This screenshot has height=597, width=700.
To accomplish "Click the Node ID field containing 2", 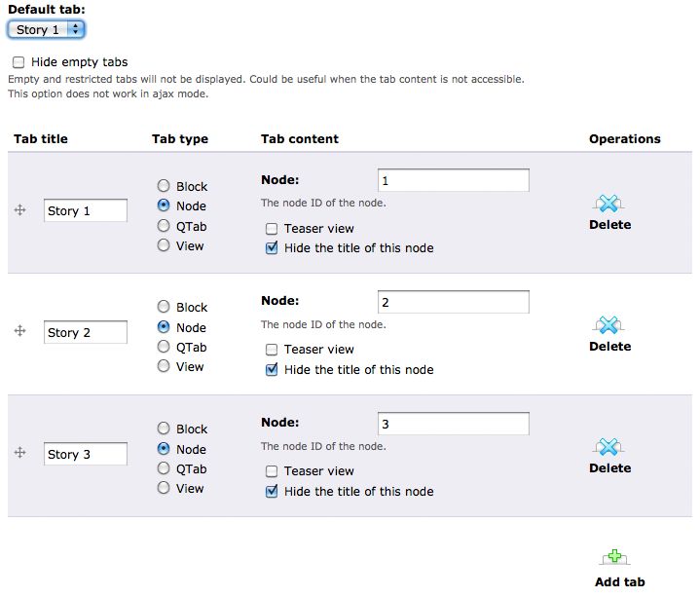I will click(453, 302).
